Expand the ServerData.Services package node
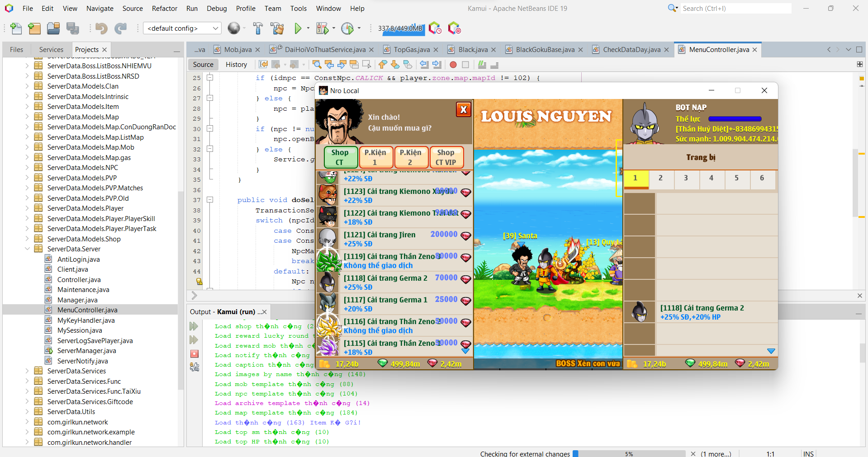The image size is (868, 457). pyautogui.click(x=27, y=371)
